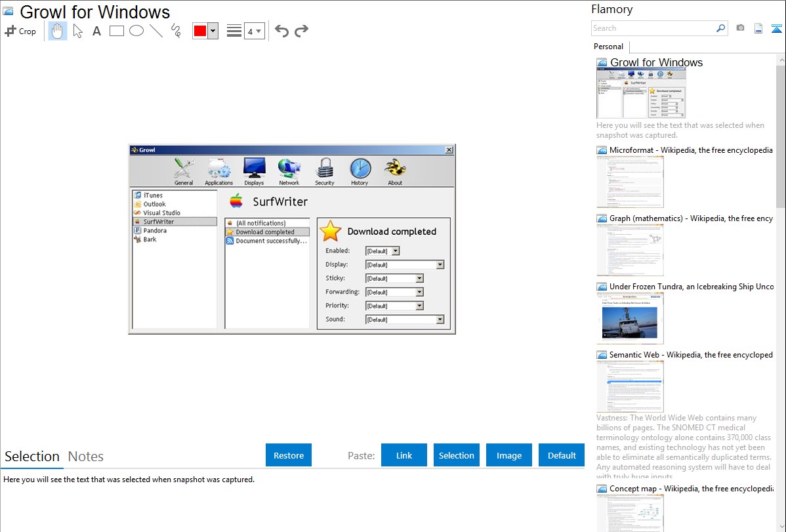Open the Graph (mathematics) snapshot thumbnail
The height and width of the screenshot is (532, 786).
click(x=630, y=250)
